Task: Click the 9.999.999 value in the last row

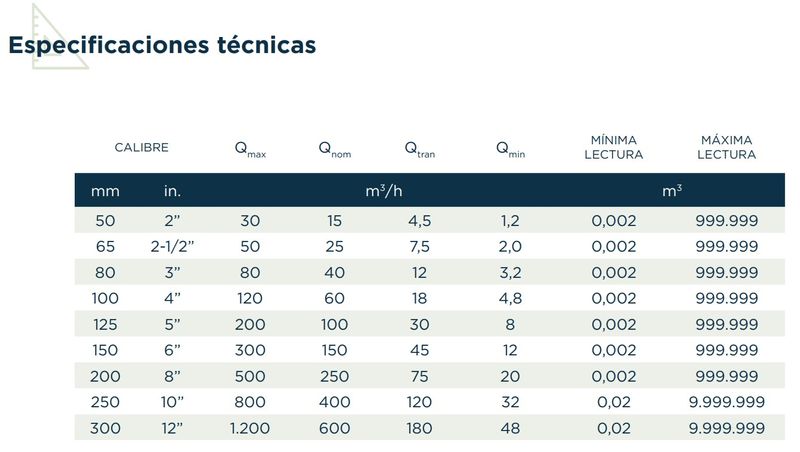Action: click(726, 428)
